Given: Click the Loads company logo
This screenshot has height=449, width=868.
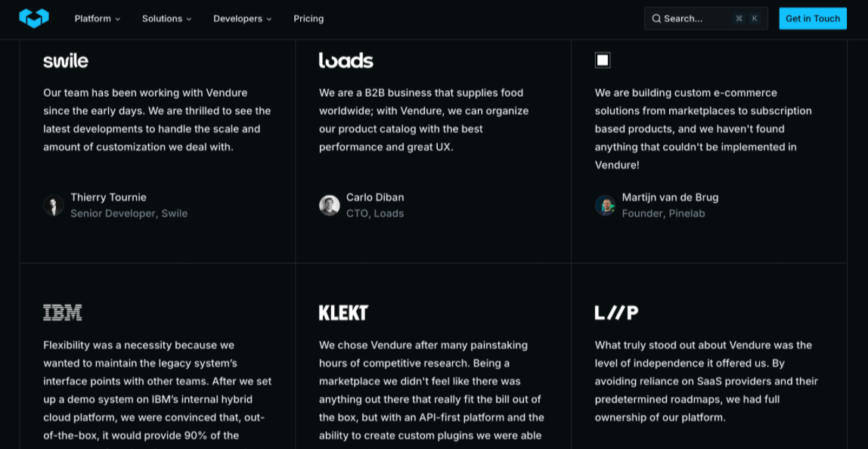Looking at the screenshot, I should click(346, 60).
